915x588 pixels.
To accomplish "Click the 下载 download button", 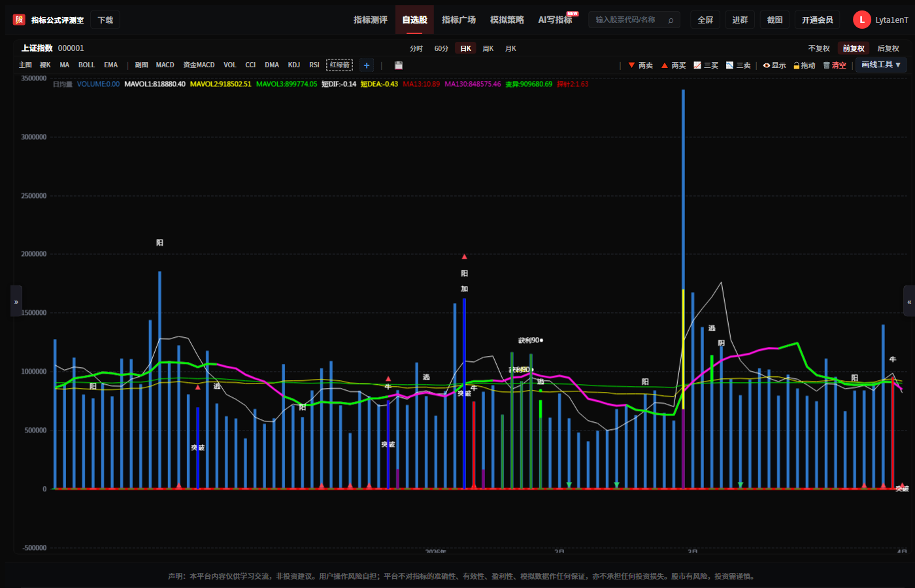I will click(105, 20).
